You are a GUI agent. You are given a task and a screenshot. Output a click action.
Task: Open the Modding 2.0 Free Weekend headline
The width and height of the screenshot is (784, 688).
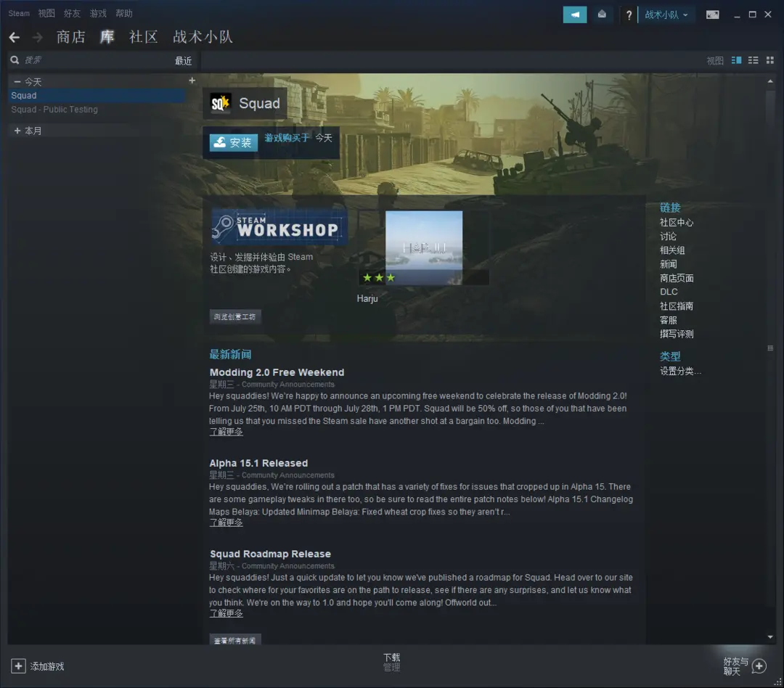[277, 372]
